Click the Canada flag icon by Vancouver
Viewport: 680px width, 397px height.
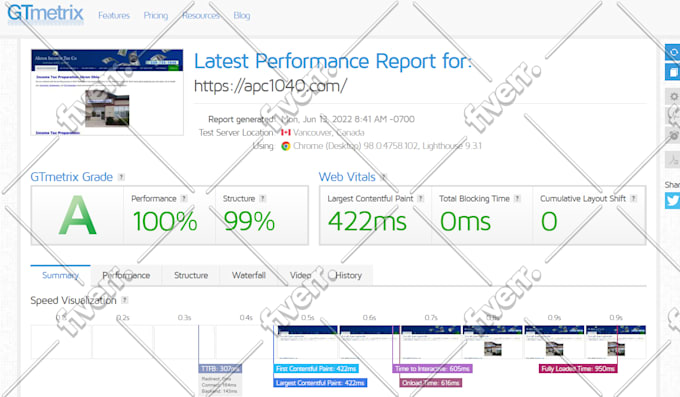pos(285,132)
